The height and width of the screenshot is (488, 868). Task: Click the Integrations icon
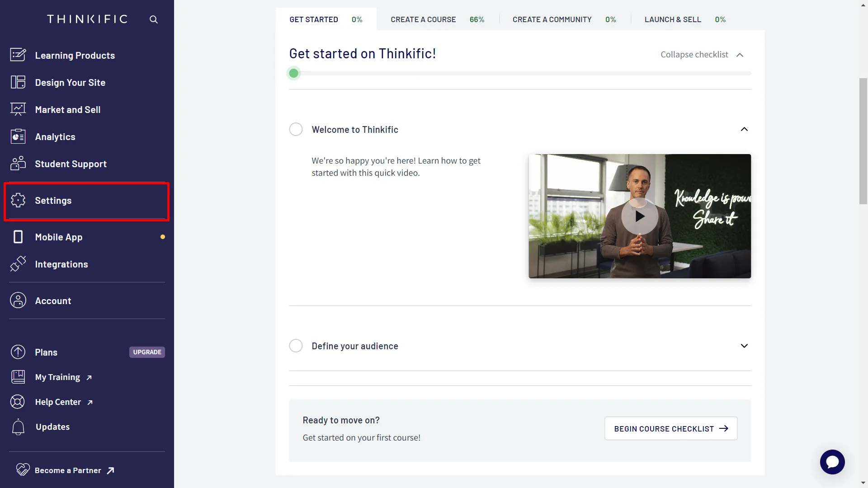[18, 263]
